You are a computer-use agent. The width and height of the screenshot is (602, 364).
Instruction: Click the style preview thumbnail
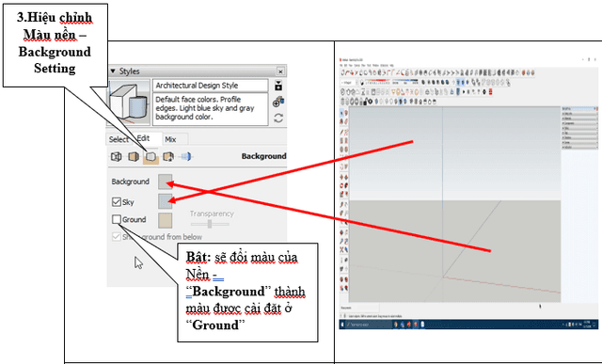(129, 103)
